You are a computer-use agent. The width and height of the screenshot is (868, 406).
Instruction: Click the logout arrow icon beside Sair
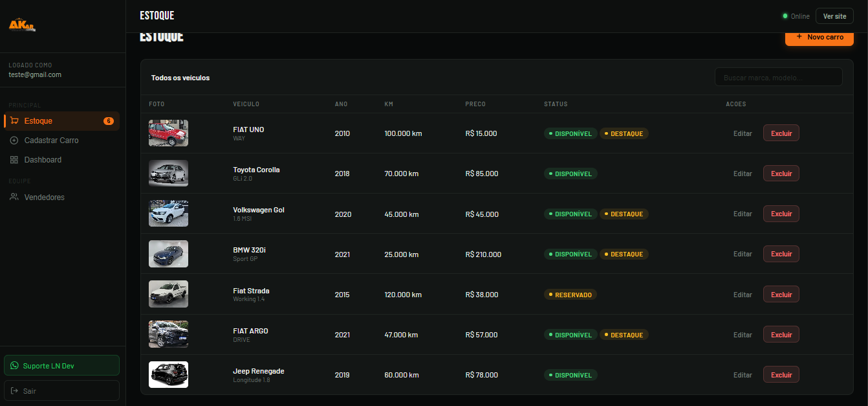(x=15, y=391)
